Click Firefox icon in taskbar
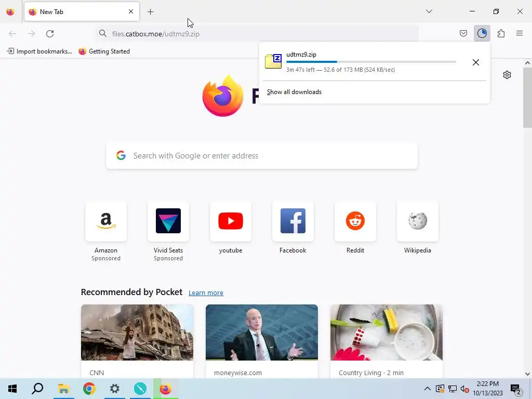 pyautogui.click(x=166, y=389)
